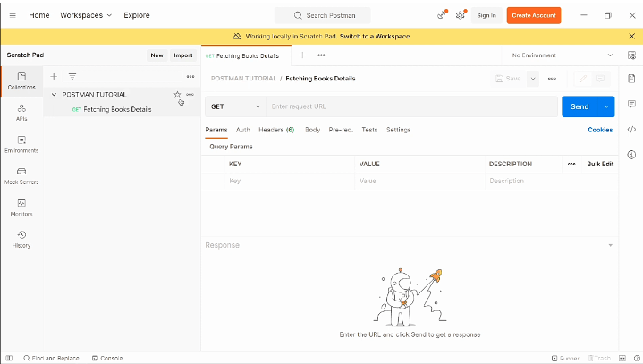
Task: Open Monitors sidebar panel
Action: click(21, 207)
